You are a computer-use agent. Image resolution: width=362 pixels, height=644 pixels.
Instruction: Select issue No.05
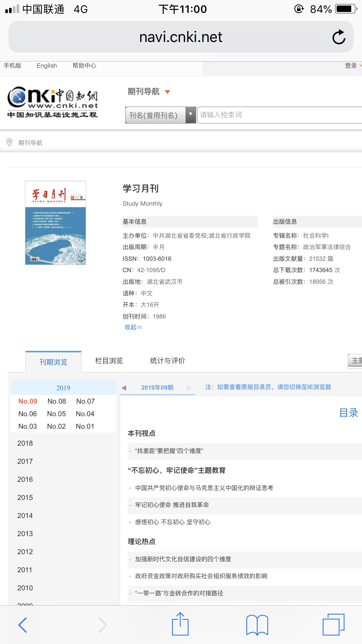click(x=57, y=414)
